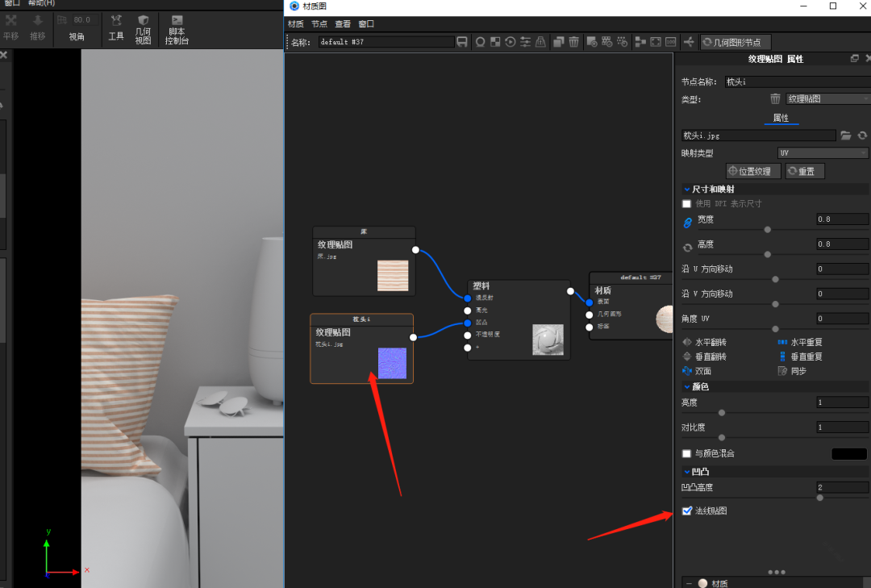Click the 几何图形节点 button

point(736,42)
